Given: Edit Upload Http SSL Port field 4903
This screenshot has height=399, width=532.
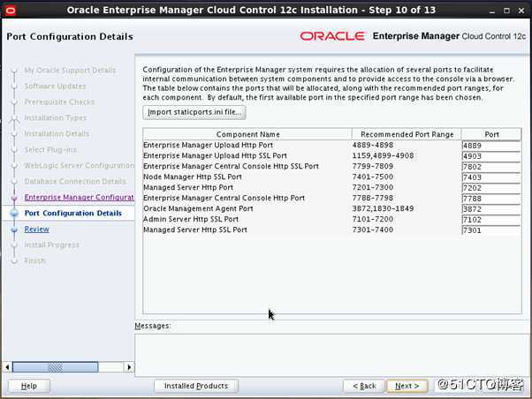Looking at the screenshot, I should click(491, 156).
